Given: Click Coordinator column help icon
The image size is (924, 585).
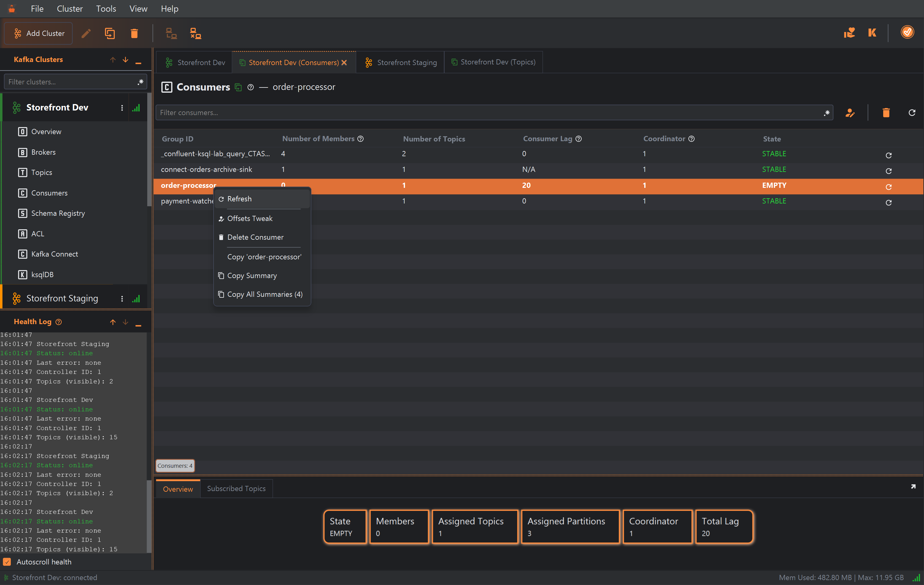Looking at the screenshot, I should coord(691,139).
